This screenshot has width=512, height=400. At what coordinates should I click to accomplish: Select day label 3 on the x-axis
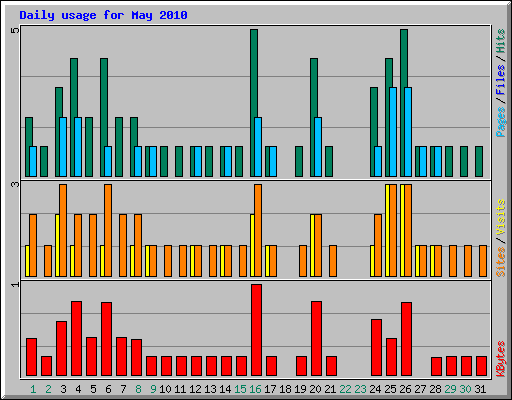tap(63, 389)
